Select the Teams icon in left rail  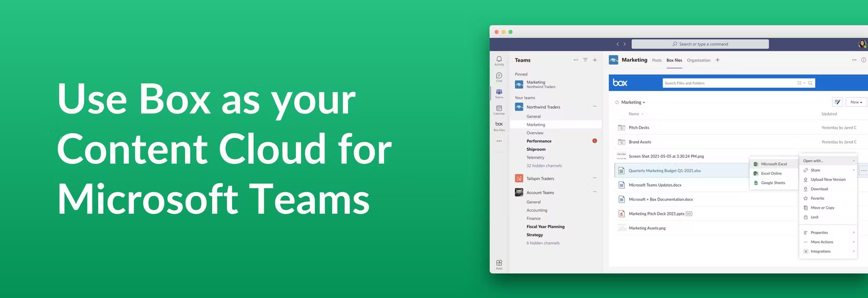[x=499, y=93]
